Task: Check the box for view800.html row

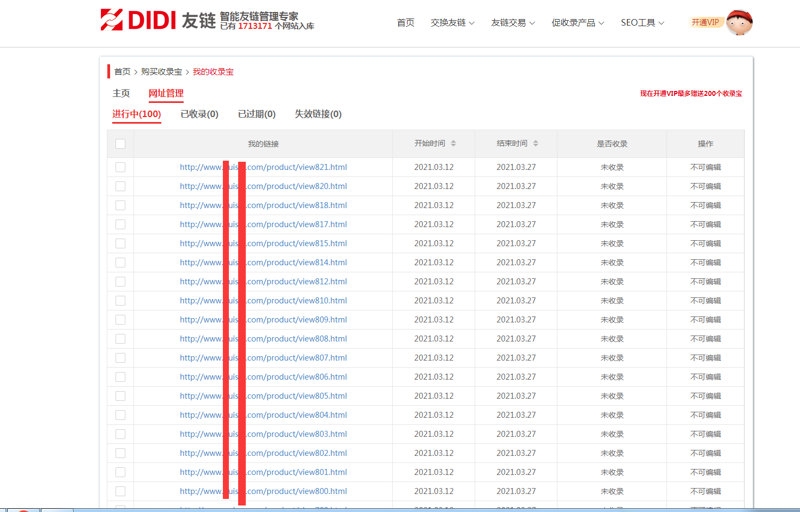Action: click(x=120, y=491)
